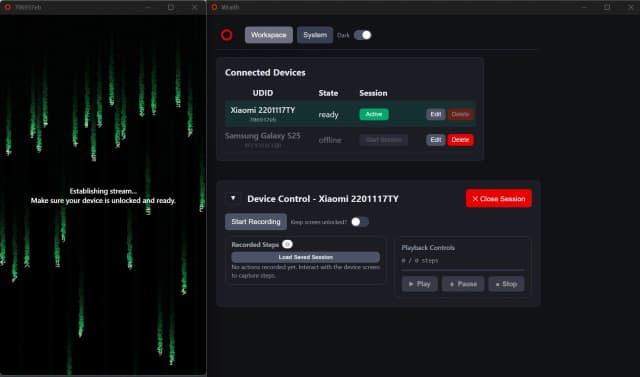Click the State column header
640x377 pixels.
click(328, 93)
